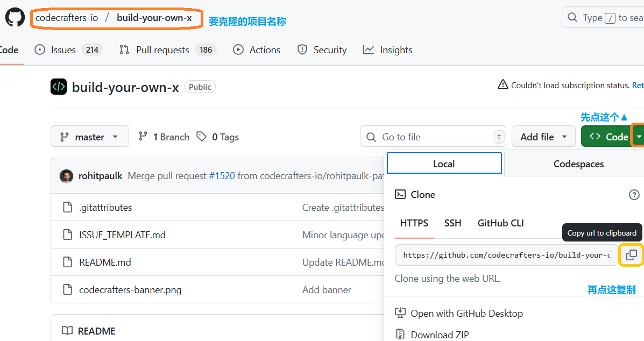Click file icon beside codecrafters-banner.png
Image resolution: width=644 pixels, height=341 pixels.
pyautogui.click(x=67, y=290)
